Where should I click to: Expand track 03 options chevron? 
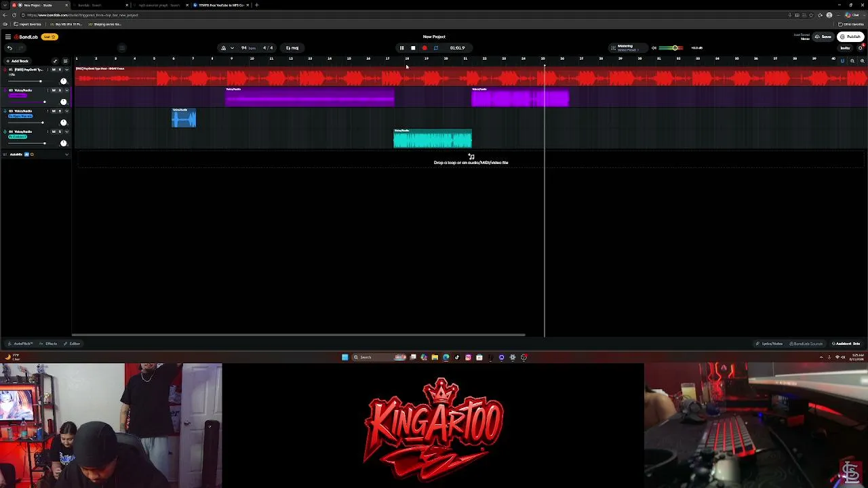[x=66, y=111]
